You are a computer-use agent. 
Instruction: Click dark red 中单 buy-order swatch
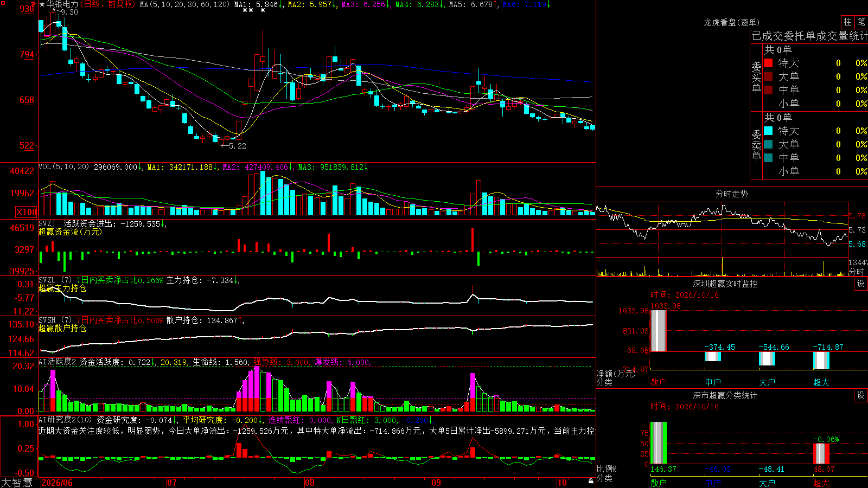coord(768,90)
